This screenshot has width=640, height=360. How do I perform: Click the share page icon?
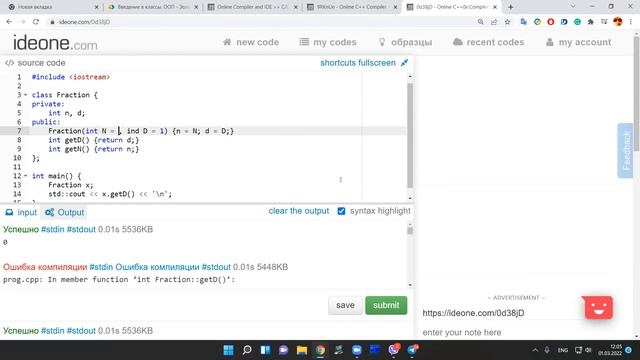494,22
